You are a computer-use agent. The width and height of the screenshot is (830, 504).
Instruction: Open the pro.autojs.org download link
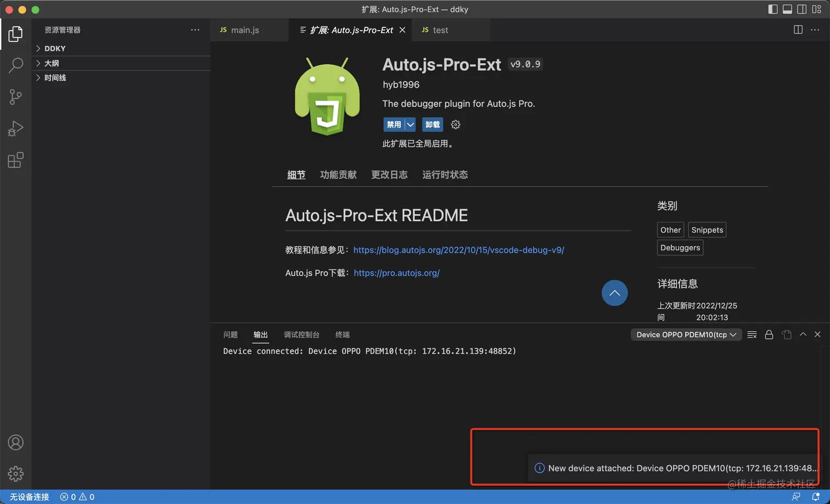pyautogui.click(x=397, y=273)
